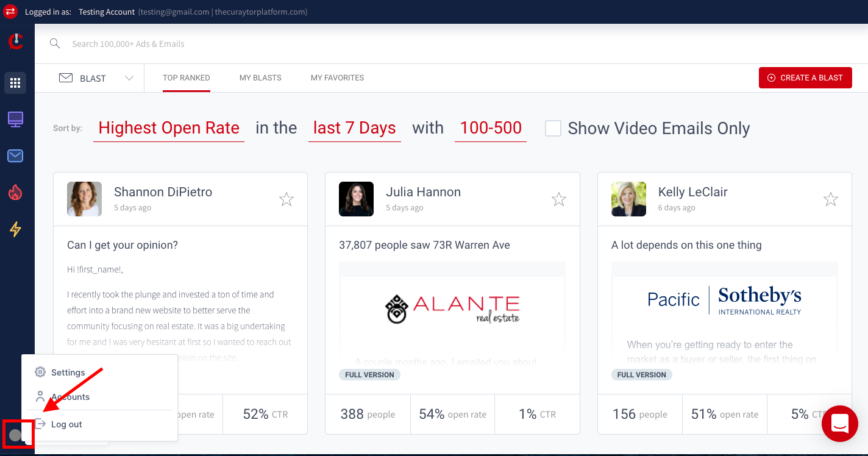Click the '54% open rate' stat
Screen dimensions: 868x456
point(452,414)
